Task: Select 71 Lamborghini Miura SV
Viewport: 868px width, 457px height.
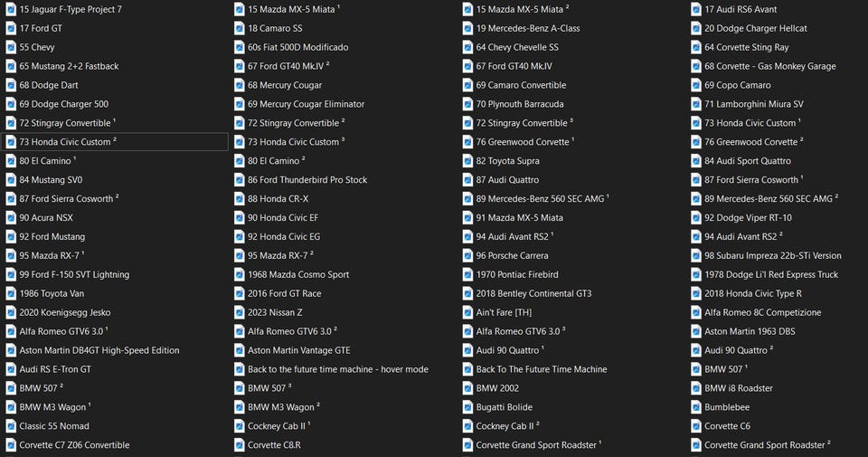Action: (754, 104)
